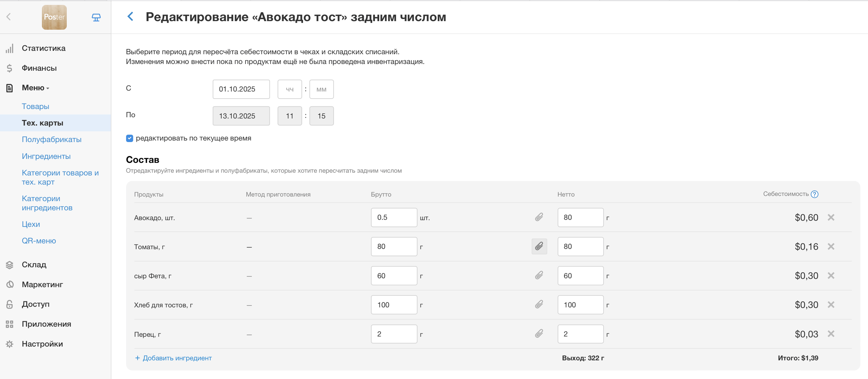The width and height of the screenshot is (868, 379).
Task: Go to the Полуфабрикаты page
Action: [51, 140]
